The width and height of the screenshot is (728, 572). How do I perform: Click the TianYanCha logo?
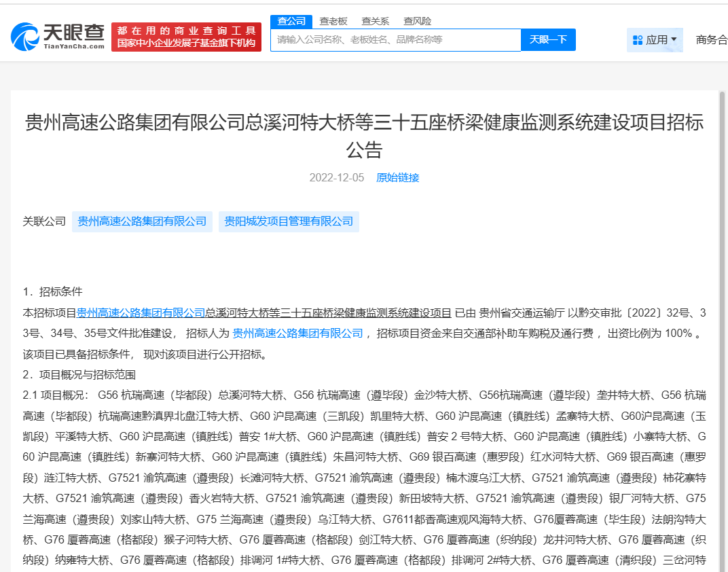[x=58, y=37]
